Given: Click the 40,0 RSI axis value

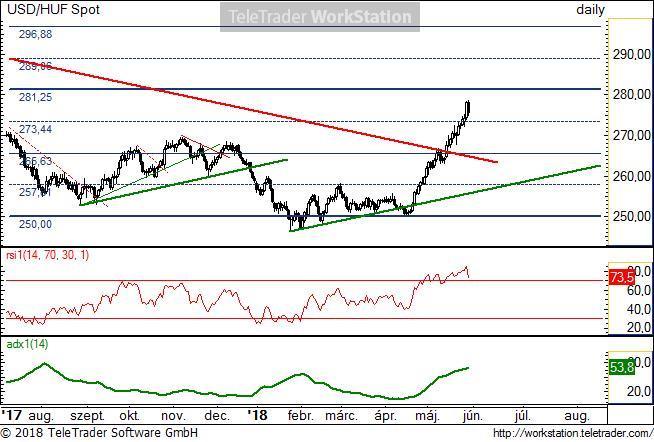Looking at the screenshot, I should pyautogui.click(x=638, y=309).
